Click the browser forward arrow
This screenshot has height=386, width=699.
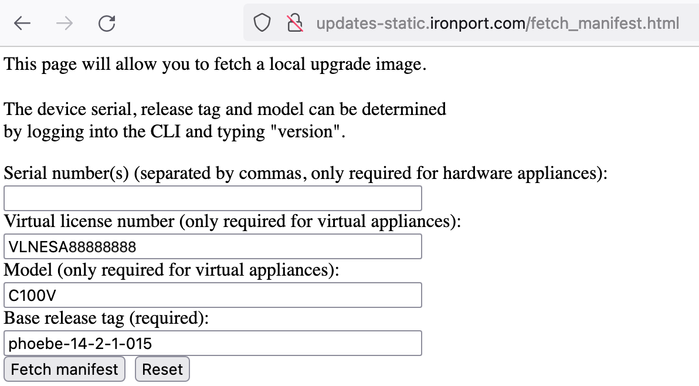65,23
